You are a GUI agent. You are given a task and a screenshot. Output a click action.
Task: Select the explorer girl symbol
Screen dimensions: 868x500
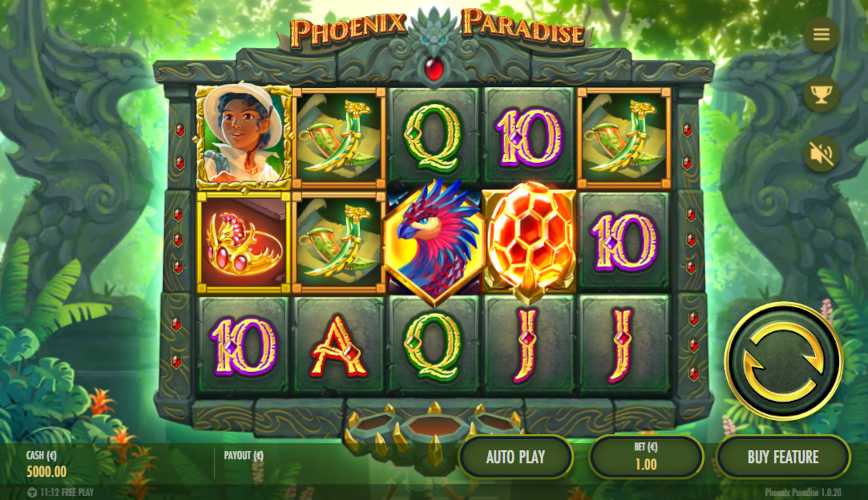click(244, 136)
